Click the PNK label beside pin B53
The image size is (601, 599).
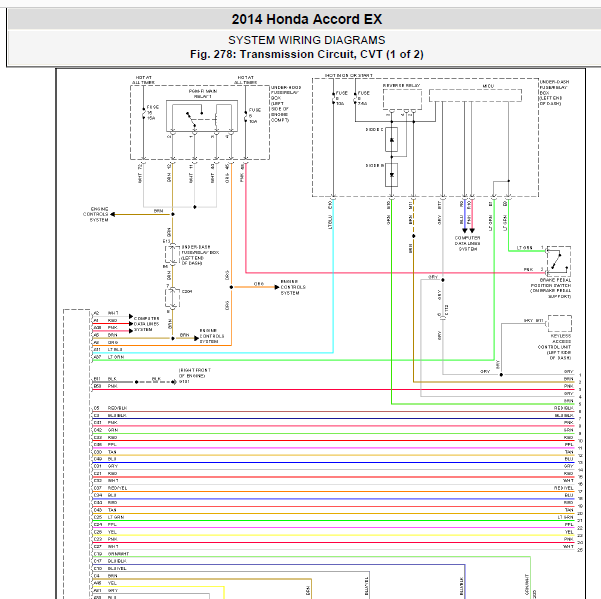pyautogui.click(x=112, y=386)
